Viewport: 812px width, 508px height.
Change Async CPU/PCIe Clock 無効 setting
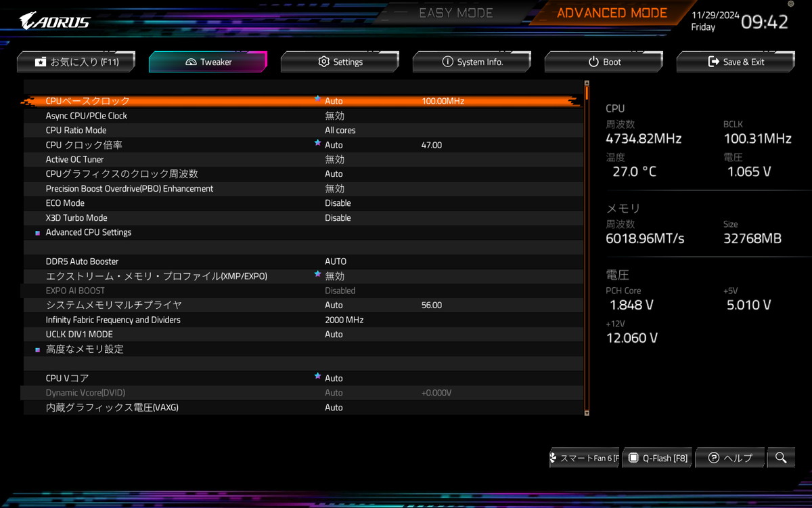point(334,116)
